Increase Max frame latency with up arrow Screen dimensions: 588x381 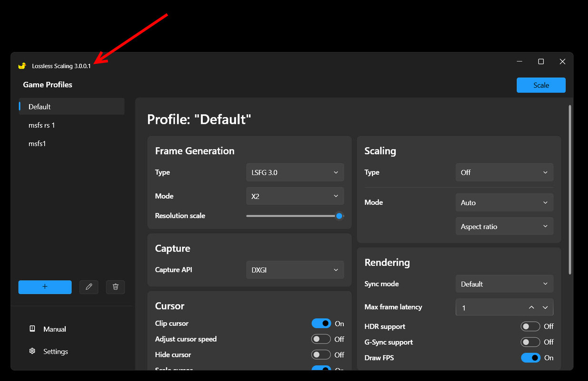coord(531,308)
